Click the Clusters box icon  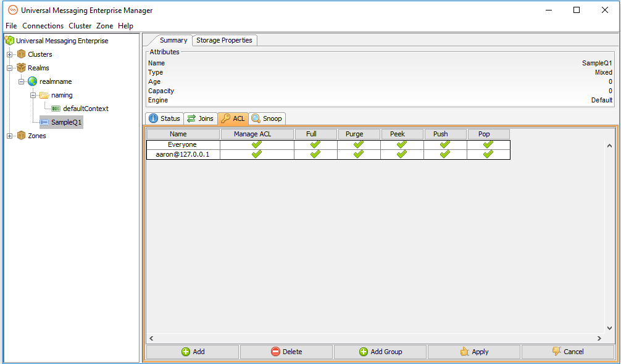22,54
